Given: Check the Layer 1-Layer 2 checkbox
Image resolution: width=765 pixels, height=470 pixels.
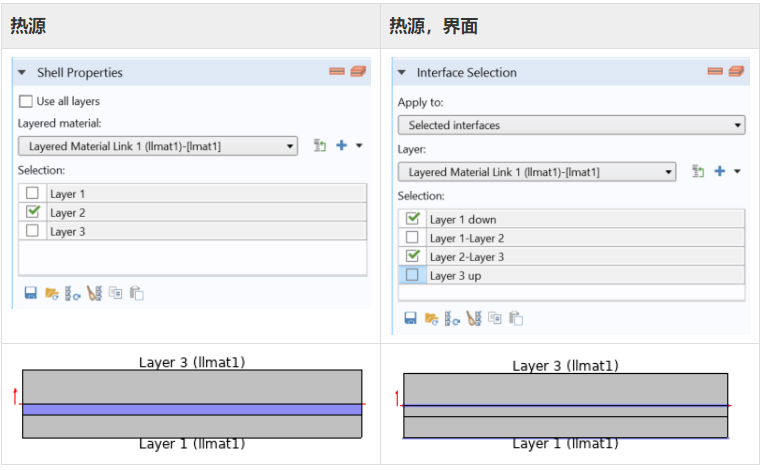Looking at the screenshot, I should pos(412,237).
